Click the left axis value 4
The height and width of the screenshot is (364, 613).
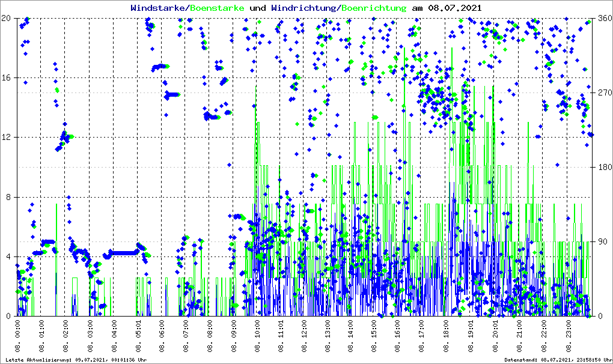point(8,256)
